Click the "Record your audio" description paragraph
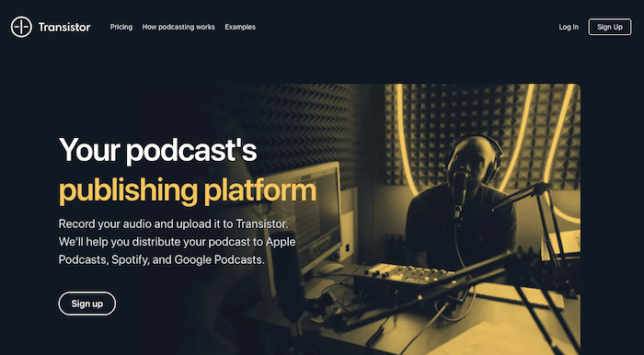 pos(177,242)
